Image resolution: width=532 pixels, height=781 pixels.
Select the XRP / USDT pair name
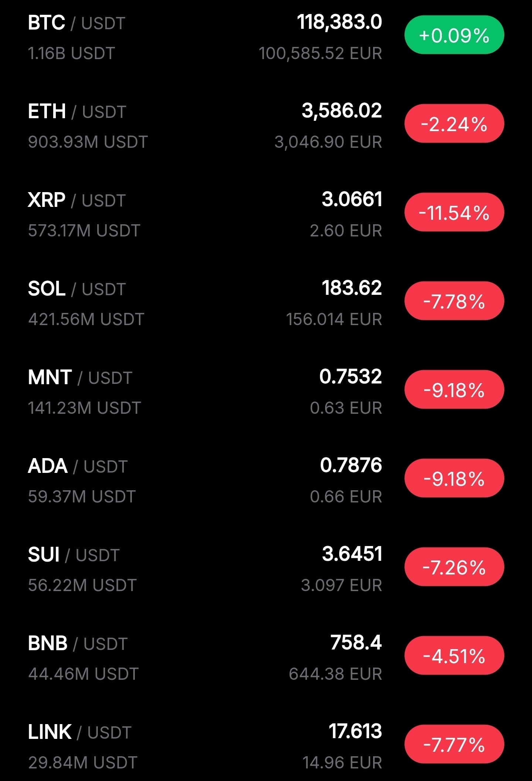(x=76, y=200)
